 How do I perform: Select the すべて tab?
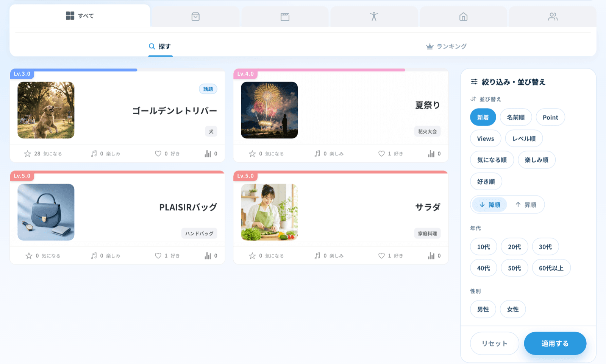[80, 16]
